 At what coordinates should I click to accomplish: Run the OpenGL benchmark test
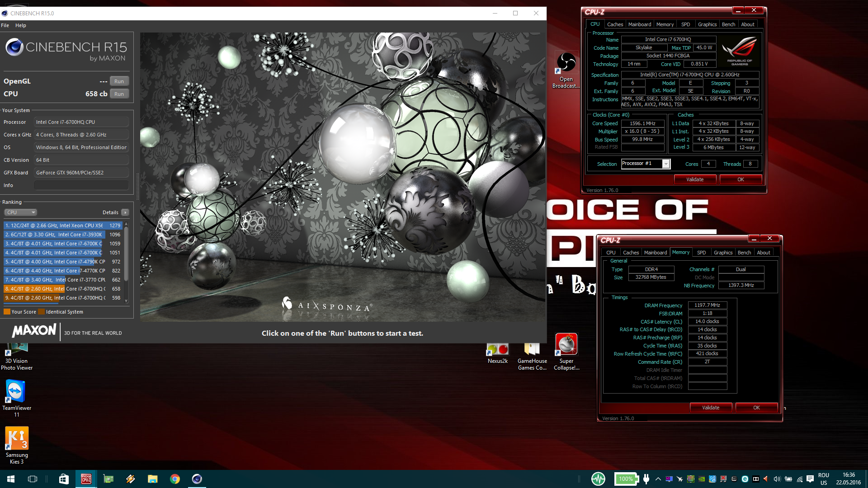[119, 81]
